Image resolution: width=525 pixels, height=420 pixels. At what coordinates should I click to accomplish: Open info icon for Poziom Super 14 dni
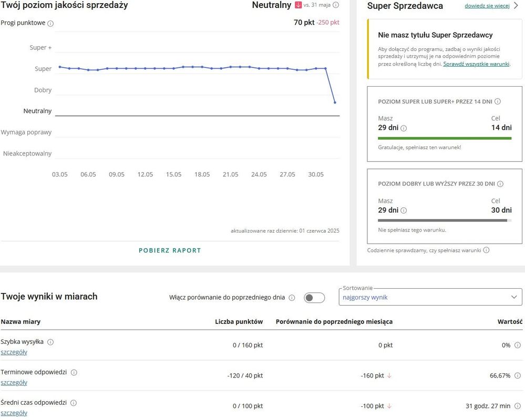(498, 102)
